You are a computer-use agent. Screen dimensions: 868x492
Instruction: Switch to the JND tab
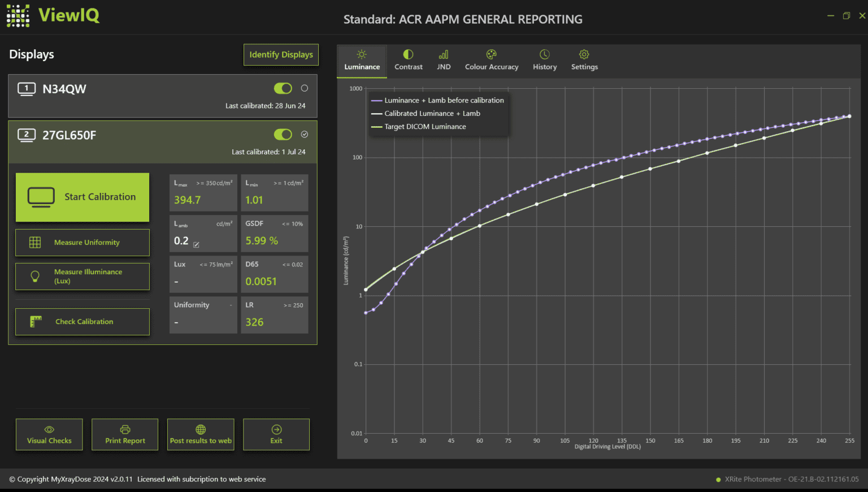[444, 60]
